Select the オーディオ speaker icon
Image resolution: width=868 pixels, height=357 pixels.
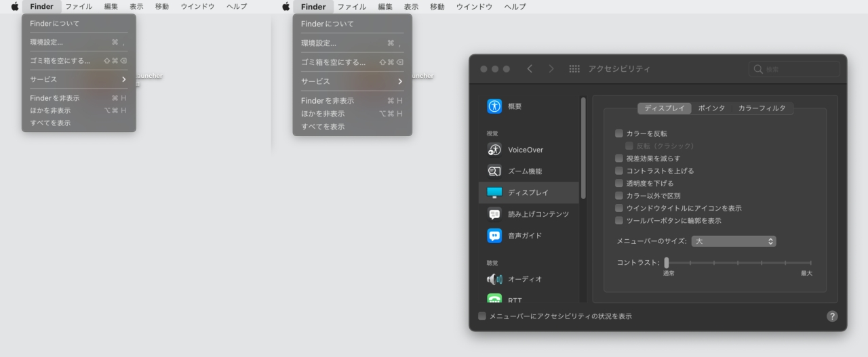point(494,279)
